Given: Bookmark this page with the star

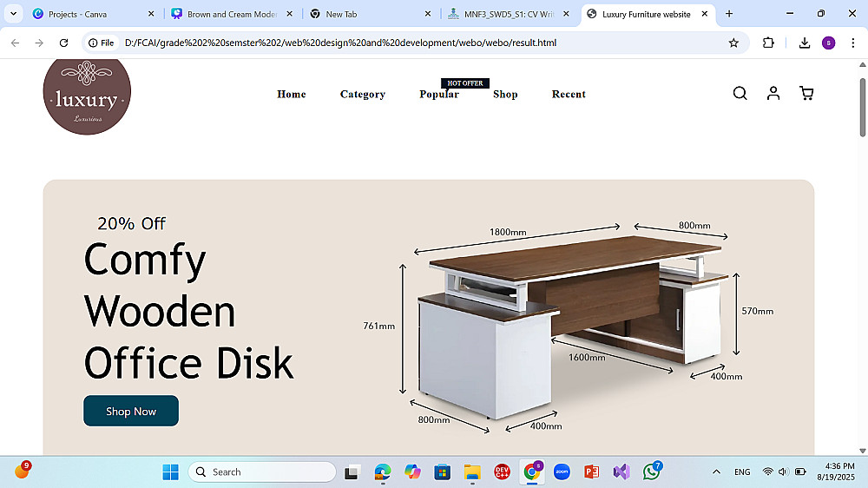Looking at the screenshot, I should 733,43.
